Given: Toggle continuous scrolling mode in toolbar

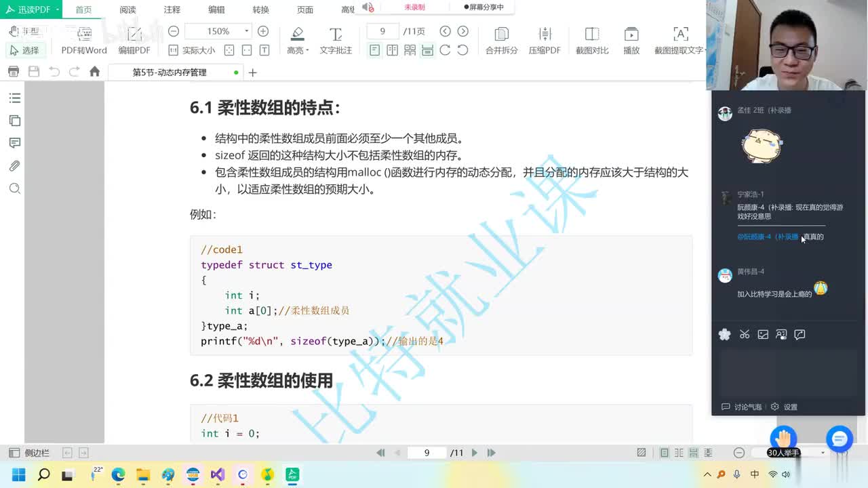Looking at the screenshot, I should click(427, 50).
